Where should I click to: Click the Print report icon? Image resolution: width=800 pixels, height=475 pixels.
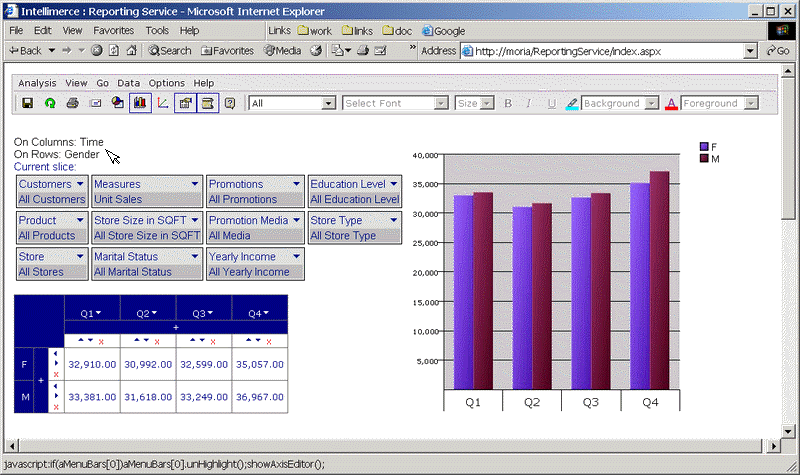[72, 104]
